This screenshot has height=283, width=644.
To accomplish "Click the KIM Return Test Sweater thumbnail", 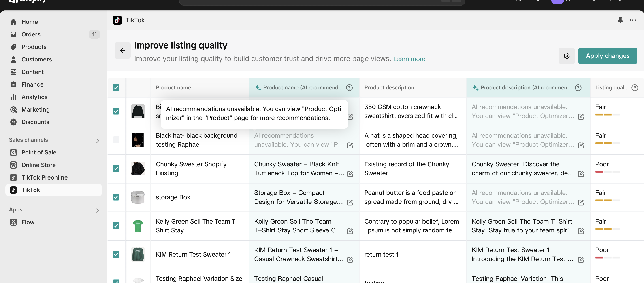I will [x=138, y=254].
